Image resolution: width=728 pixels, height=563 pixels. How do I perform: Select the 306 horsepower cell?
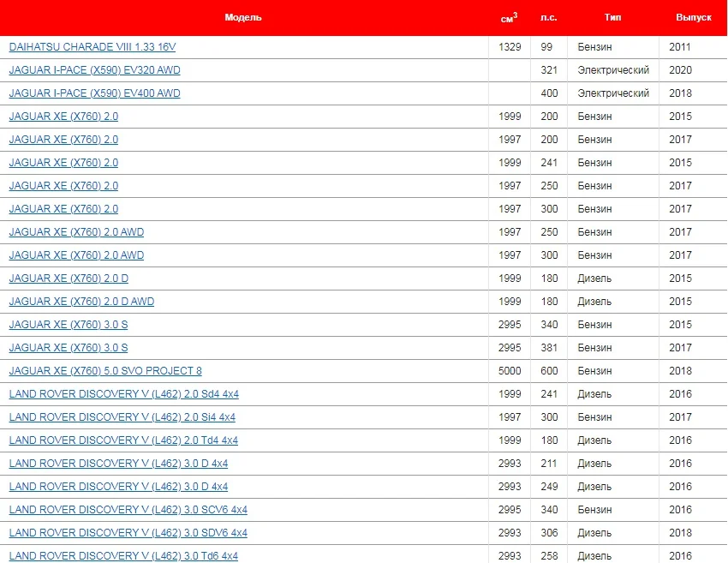[549, 533]
